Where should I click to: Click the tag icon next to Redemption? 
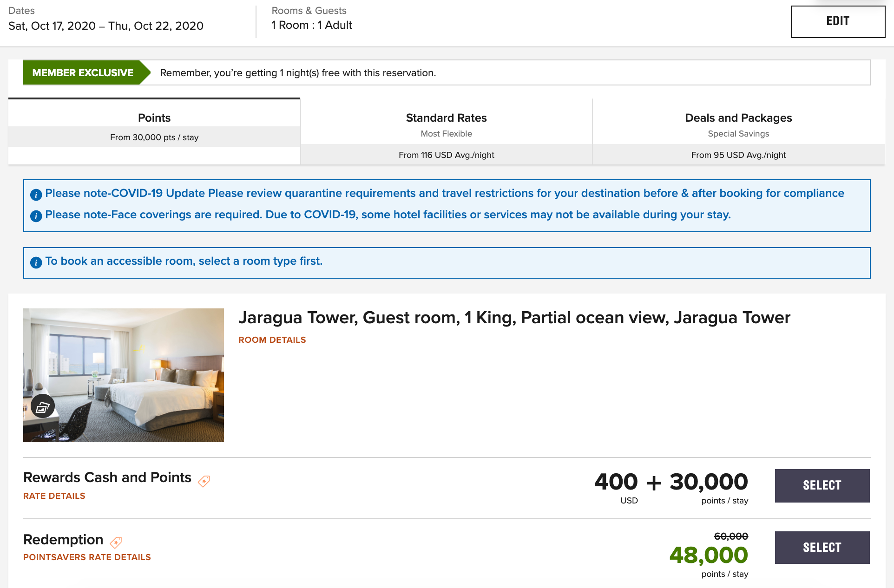tap(116, 542)
